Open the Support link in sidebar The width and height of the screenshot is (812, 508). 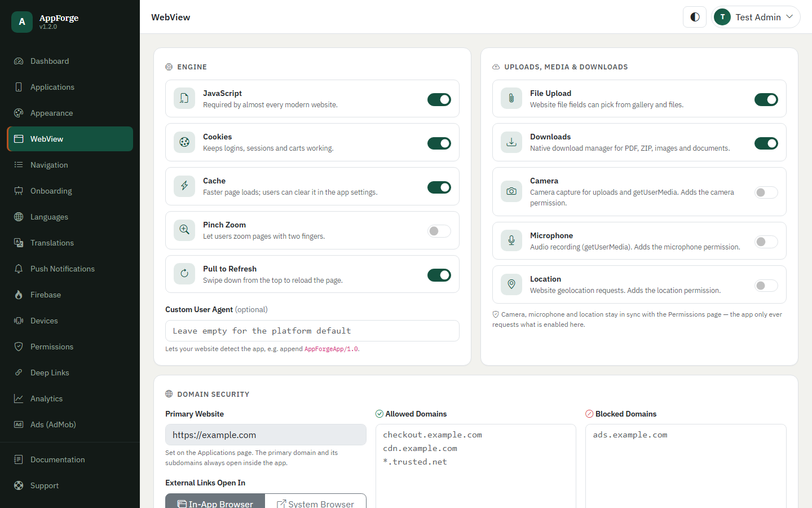(70, 485)
